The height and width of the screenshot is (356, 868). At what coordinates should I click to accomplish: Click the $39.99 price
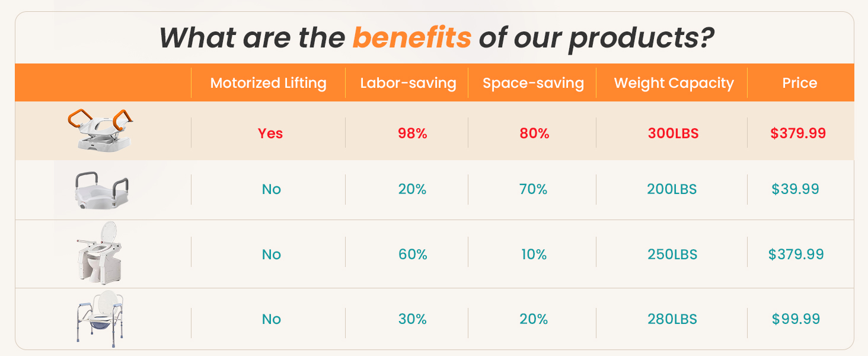(795, 189)
